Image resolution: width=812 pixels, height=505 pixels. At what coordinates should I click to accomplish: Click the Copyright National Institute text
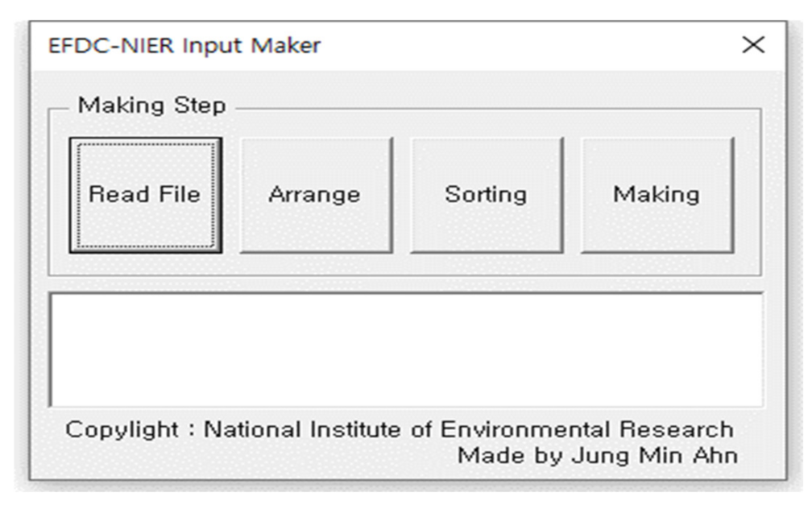pos(400,429)
